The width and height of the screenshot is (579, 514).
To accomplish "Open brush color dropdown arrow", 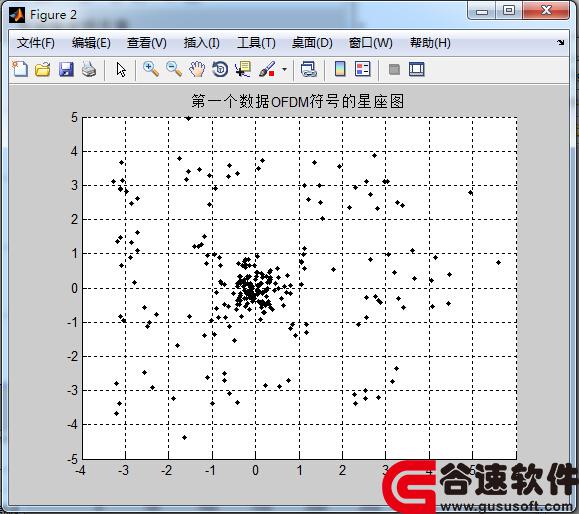I will click(x=284, y=69).
